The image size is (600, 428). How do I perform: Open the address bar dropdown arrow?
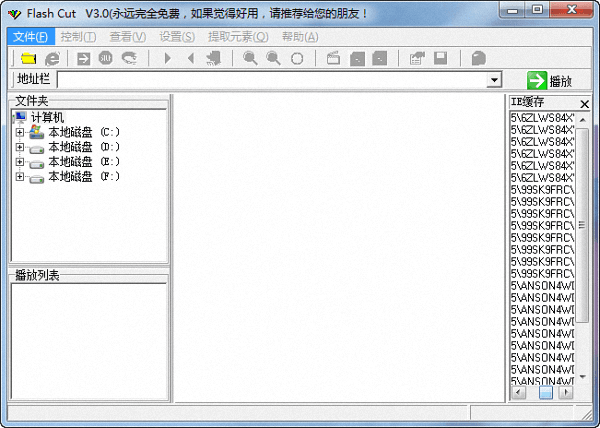pyautogui.click(x=494, y=80)
